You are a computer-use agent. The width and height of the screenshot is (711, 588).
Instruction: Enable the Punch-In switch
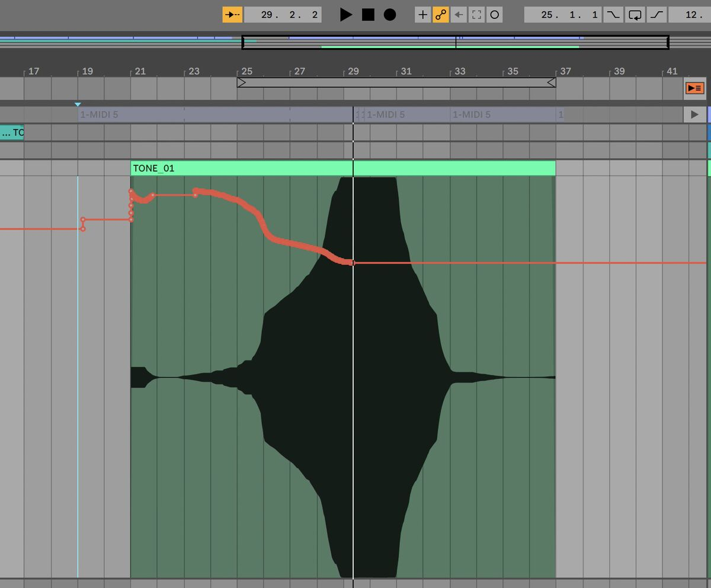(x=613, y=15)
